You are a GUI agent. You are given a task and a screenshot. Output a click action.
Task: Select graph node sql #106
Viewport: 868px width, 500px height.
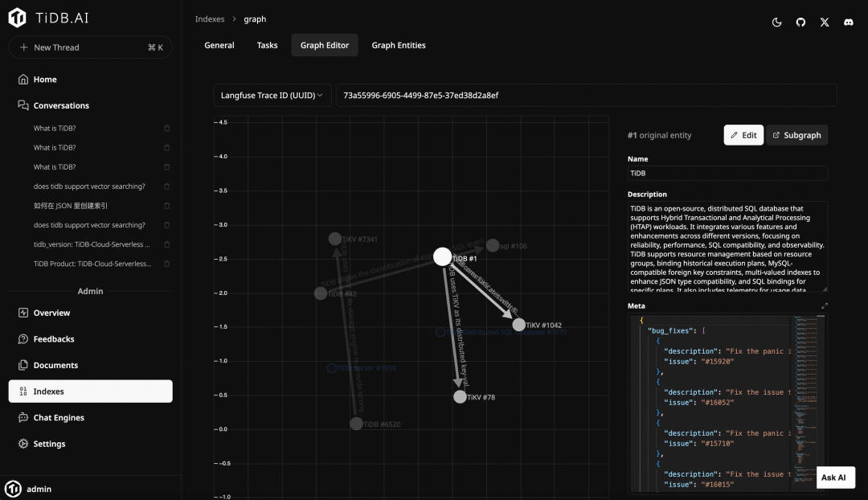pos(493,245)
